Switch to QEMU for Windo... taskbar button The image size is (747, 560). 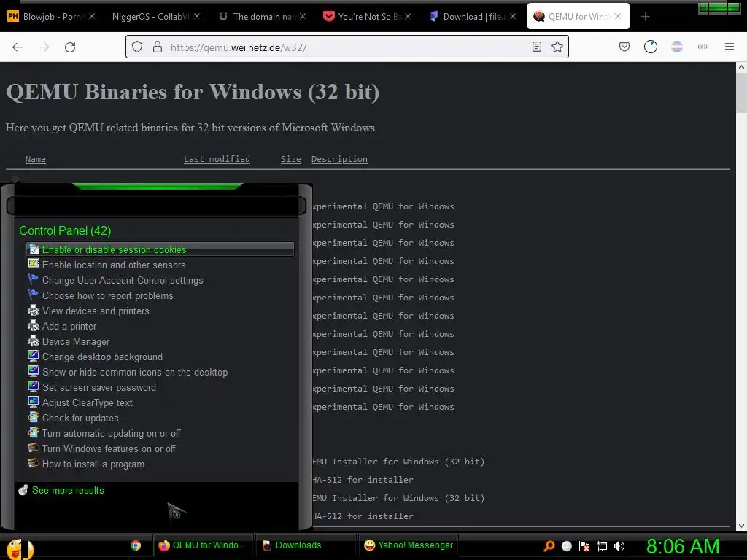pos(203,545)
